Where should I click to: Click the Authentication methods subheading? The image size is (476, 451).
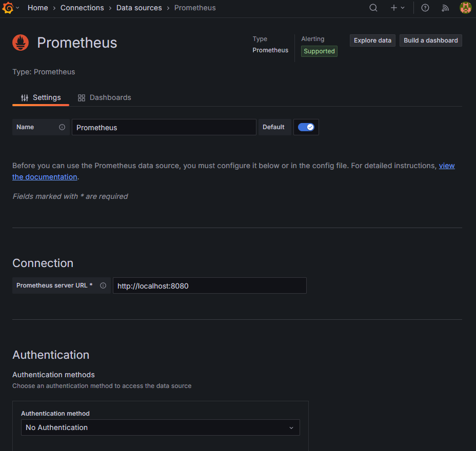(53, 375)
